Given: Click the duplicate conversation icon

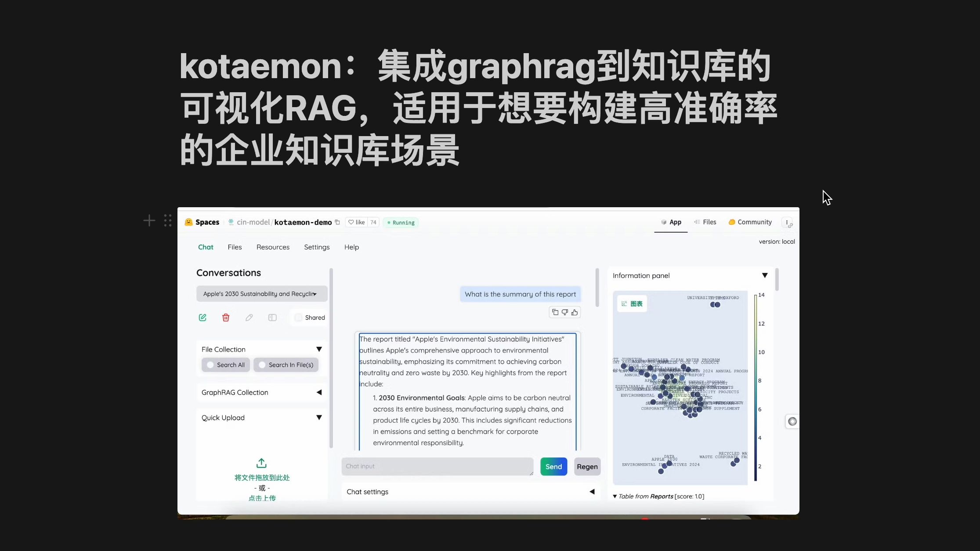Looking at the screenshot, I should tap(272, 317).
